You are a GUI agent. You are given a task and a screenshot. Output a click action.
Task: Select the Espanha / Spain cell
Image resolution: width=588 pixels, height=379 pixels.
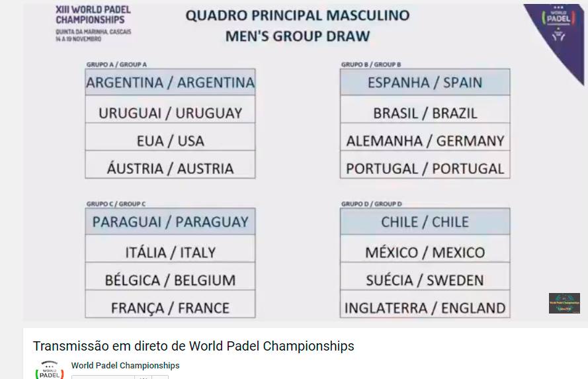pos(425,82)
